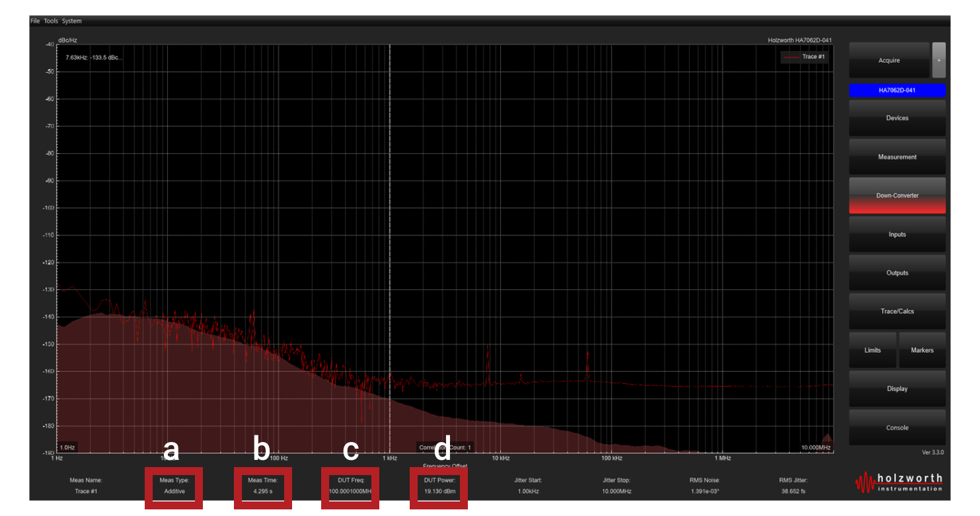Open the Outputs panel
The image size is (980, 516).
897,273
